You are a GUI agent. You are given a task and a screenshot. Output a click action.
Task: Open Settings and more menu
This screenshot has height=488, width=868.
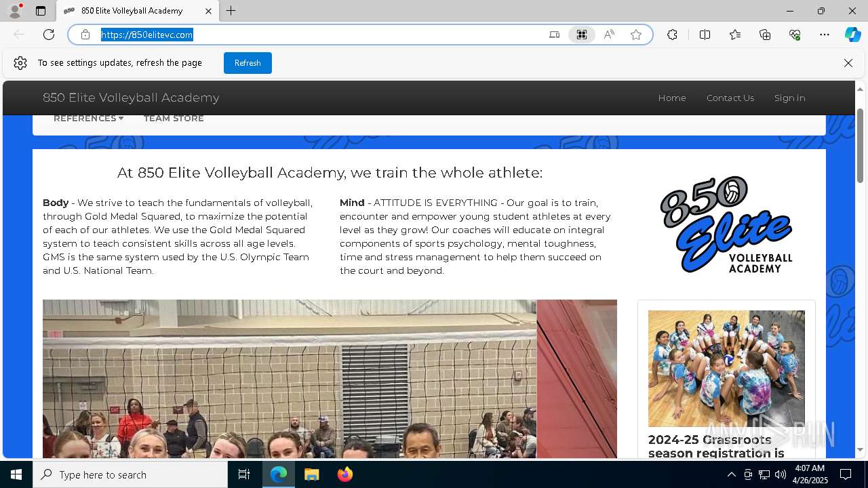pos(825,35)
